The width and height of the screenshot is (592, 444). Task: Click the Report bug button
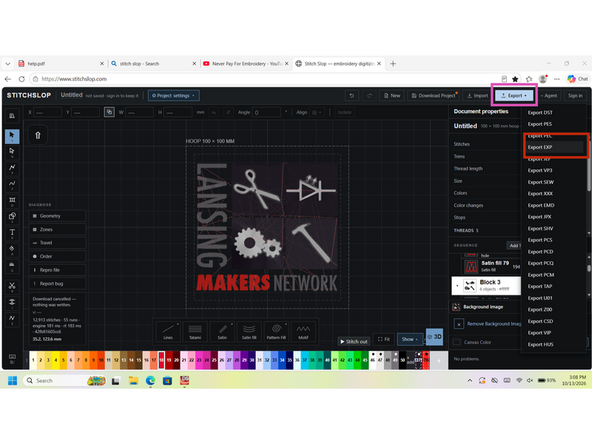click(x=57, y=284)
